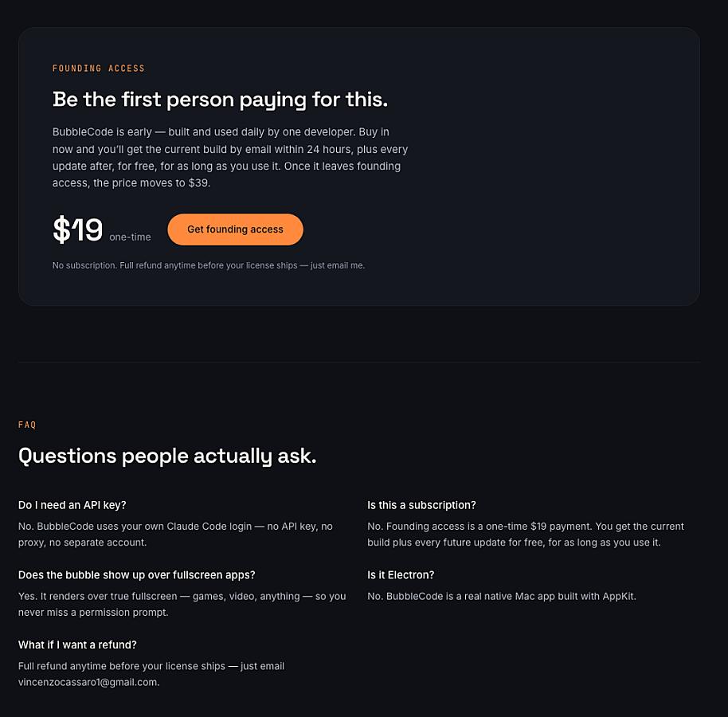Open the 'Does the bubble show up over fullscreen apps?' question

[x=136, y=575]
